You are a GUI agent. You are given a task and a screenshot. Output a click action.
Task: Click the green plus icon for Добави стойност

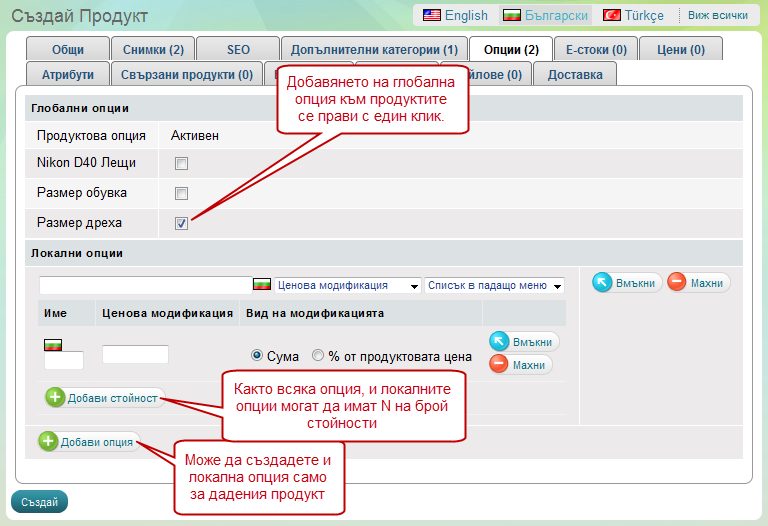[x=56, y=397]
